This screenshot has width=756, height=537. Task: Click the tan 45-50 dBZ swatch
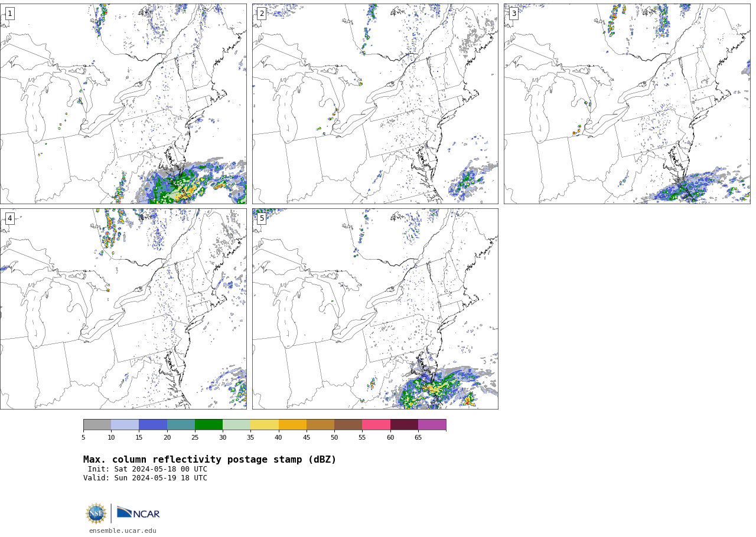tap(320, 425)
